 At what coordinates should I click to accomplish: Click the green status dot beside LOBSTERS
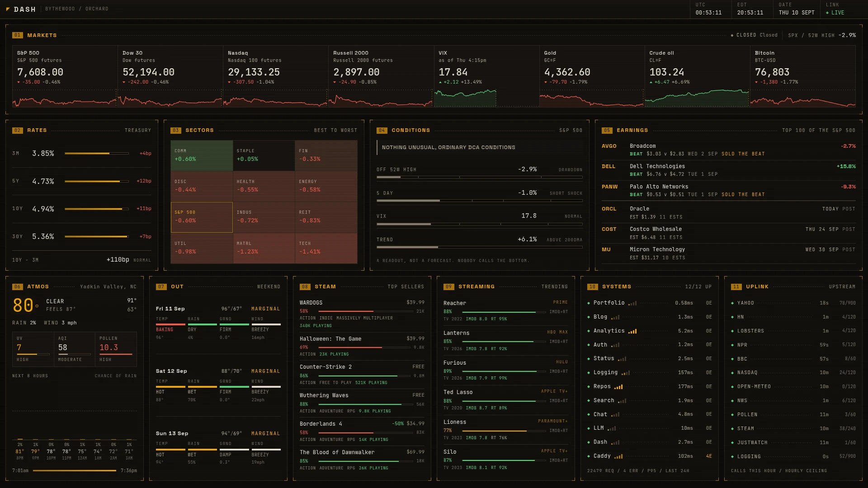(x=732, y=331)
